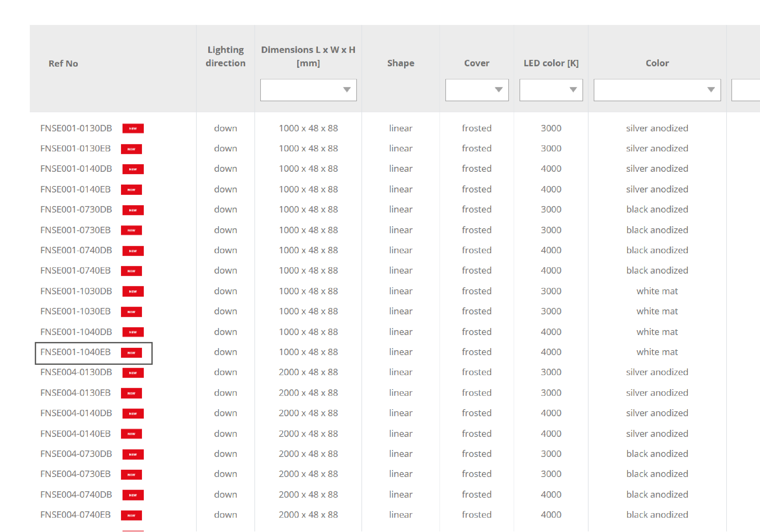This screenshot has height=532, width=760.
Task: Click the NEW badge next to FNSE001-0130DB
Action: (x=133, y=129)
